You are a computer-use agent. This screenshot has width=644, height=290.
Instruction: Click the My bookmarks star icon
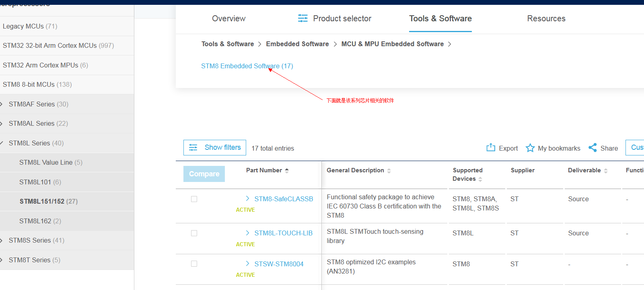tap(530, 148)
